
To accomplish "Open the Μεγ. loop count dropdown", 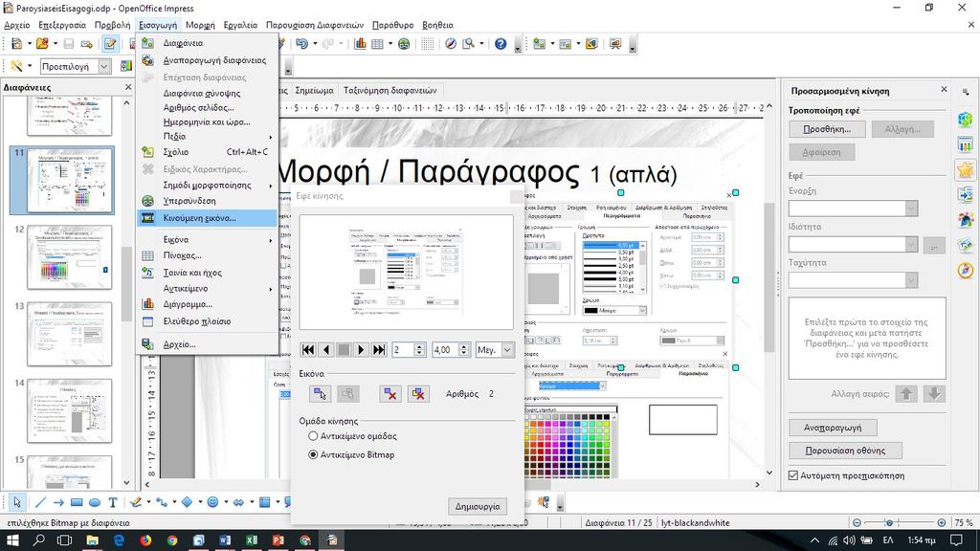I will coord(507,350).
